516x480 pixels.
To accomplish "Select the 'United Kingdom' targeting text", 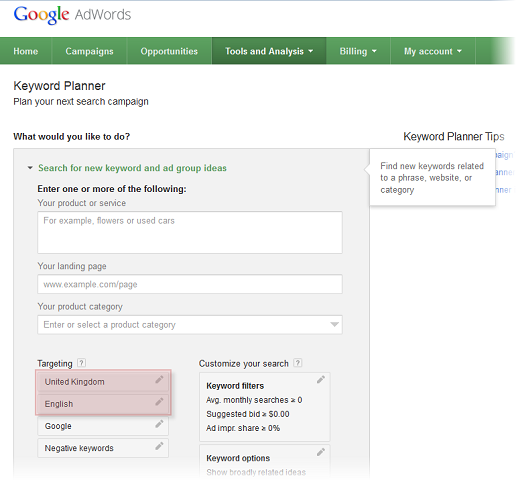I will click(x=74, y=382).
